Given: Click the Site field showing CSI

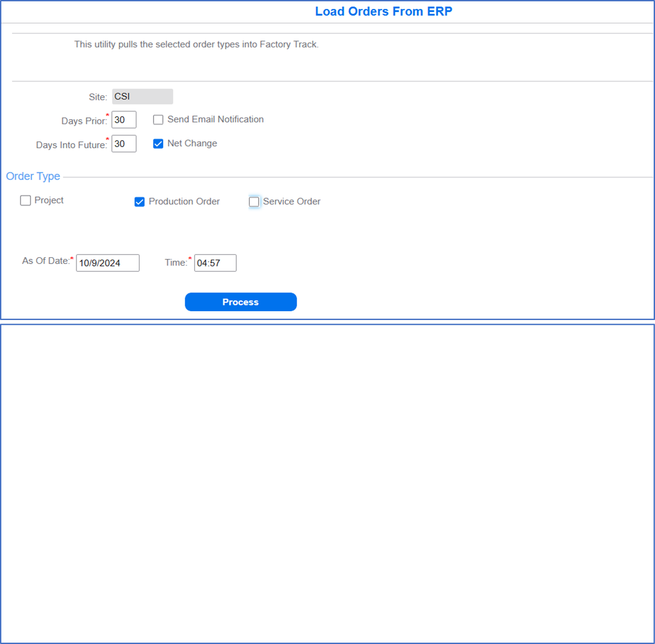Looking at the screenshot, I should (x=142, y=96).
